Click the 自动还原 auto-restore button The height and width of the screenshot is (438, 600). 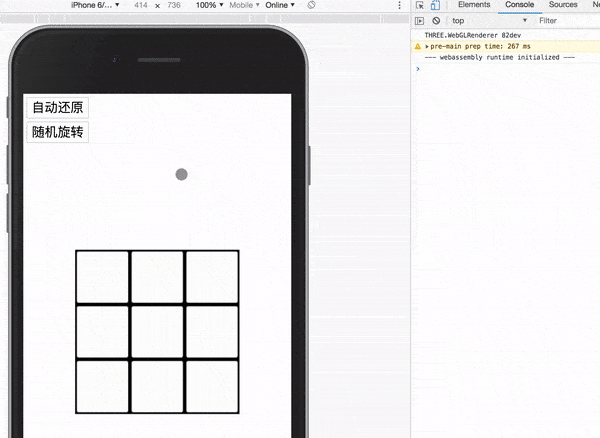[x=58, y=107]
